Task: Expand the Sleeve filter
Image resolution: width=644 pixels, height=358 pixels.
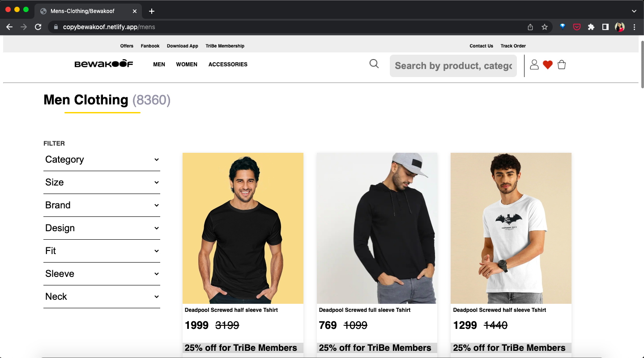Action: [x=102, y=274]
